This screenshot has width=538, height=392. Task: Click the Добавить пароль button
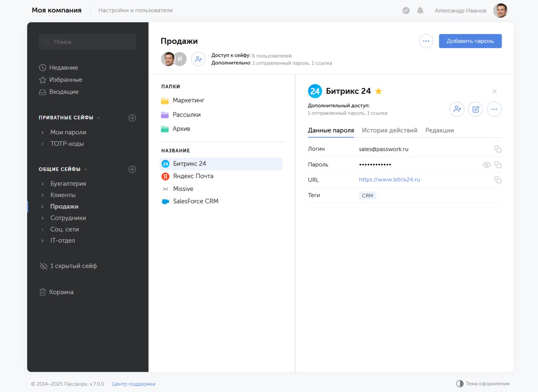470,41
